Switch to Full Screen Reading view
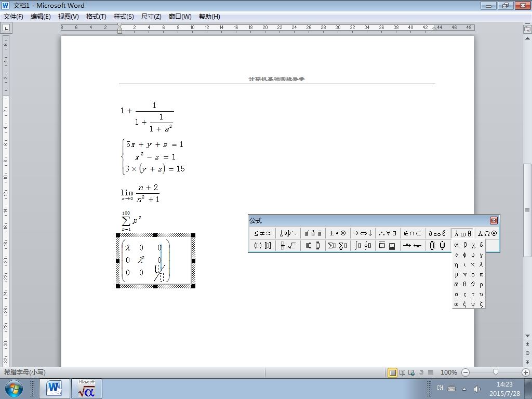The image size is (532, 399). 402,373
